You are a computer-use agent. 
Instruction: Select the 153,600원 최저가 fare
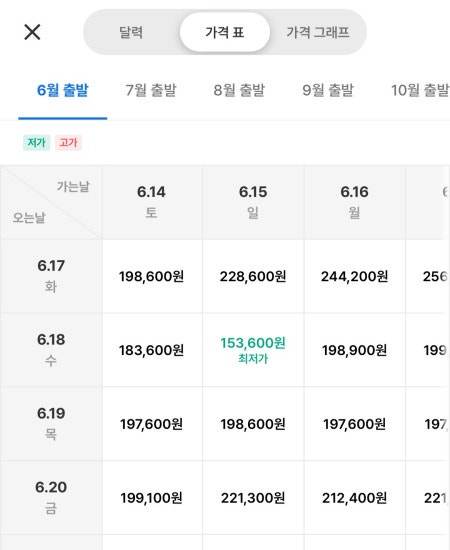[253, 350]
